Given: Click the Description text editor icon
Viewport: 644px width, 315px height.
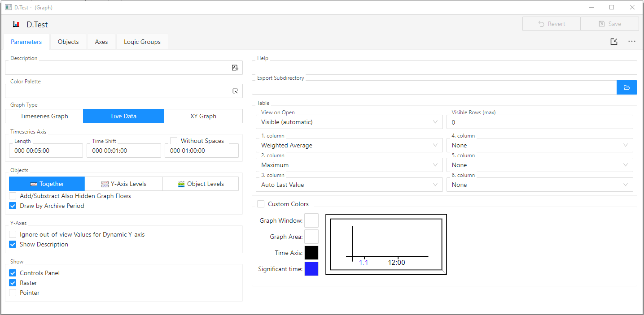Looking at the screenshot, I should [x=235, y=68].
